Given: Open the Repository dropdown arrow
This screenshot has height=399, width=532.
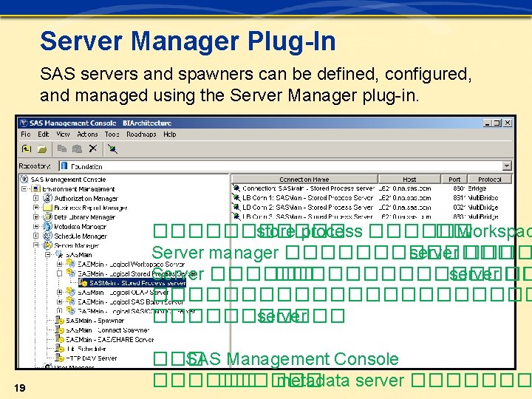Looking at the screenshot, I should click(x=507, y=166).
